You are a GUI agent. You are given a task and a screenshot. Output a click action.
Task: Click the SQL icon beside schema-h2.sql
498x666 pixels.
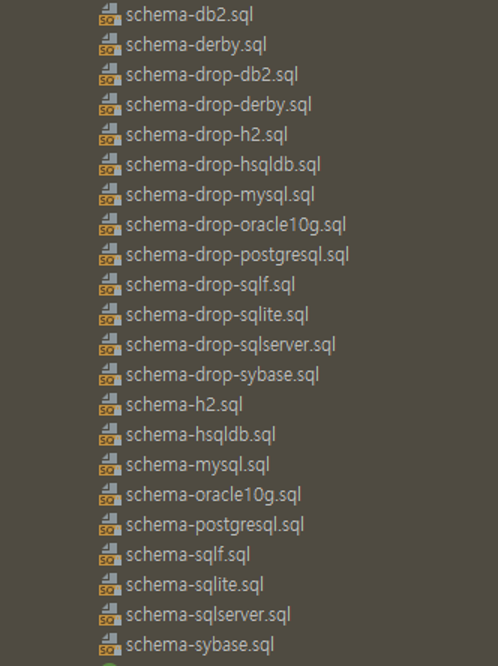click(110, 405)
